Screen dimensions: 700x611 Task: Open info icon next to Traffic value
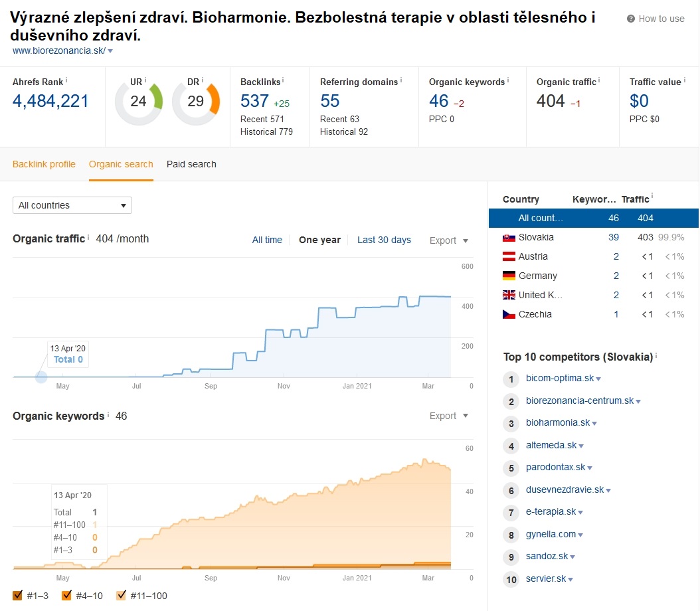[x=685, y=80]
